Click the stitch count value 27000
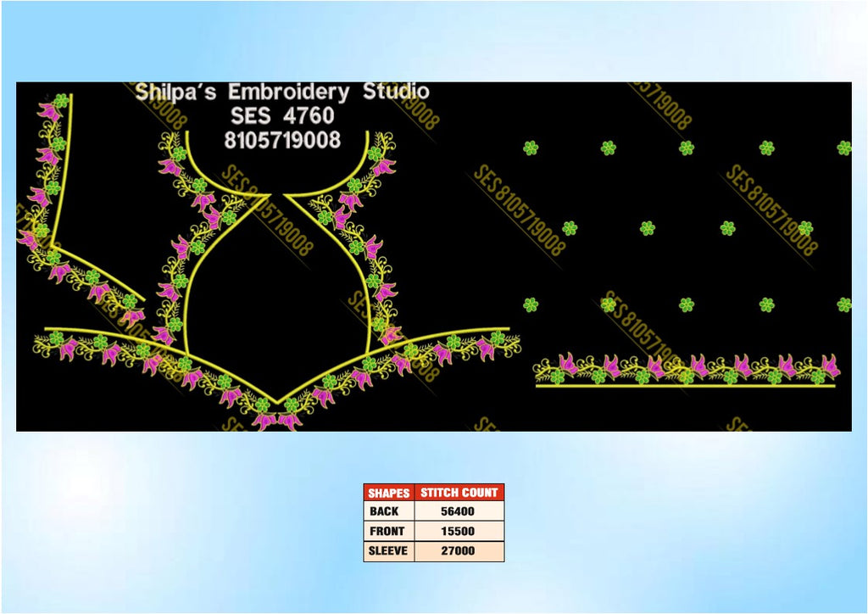The width and height of the screenshot is (868, 614). point(458,551)
